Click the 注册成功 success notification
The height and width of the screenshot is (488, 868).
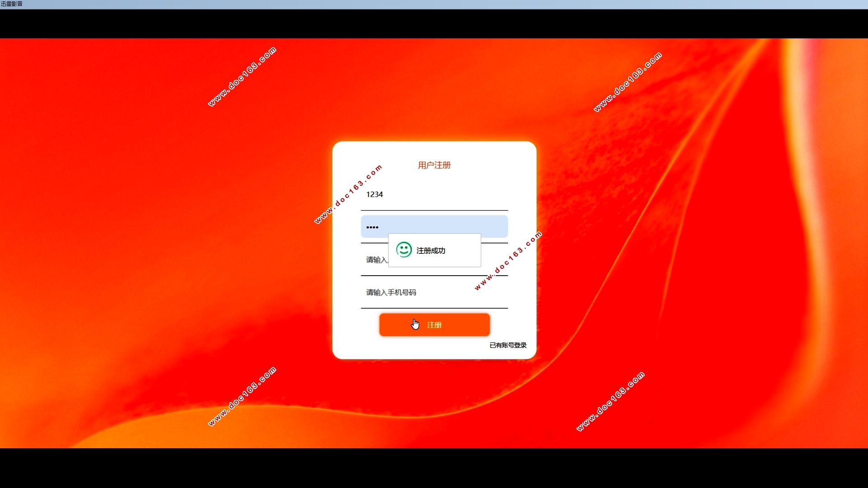[434, 250]
